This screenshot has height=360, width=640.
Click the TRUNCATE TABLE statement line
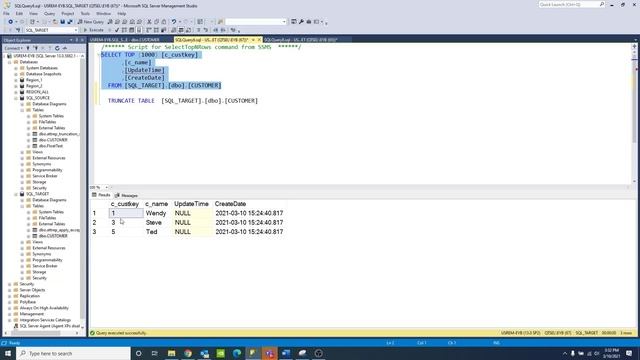click(x=183, y=101)
